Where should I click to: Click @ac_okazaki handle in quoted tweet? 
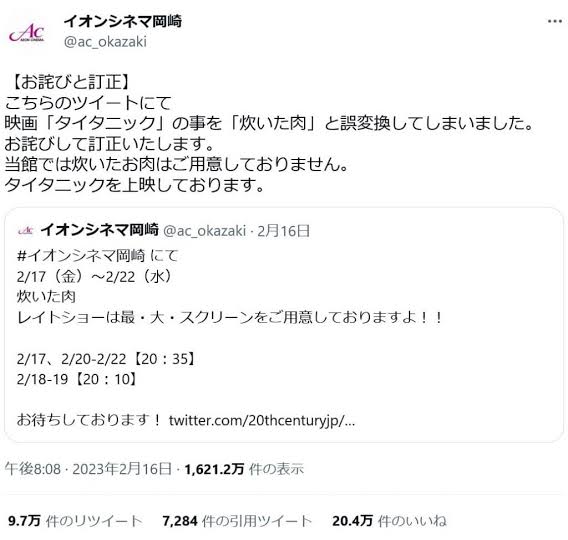coord(205,231)
